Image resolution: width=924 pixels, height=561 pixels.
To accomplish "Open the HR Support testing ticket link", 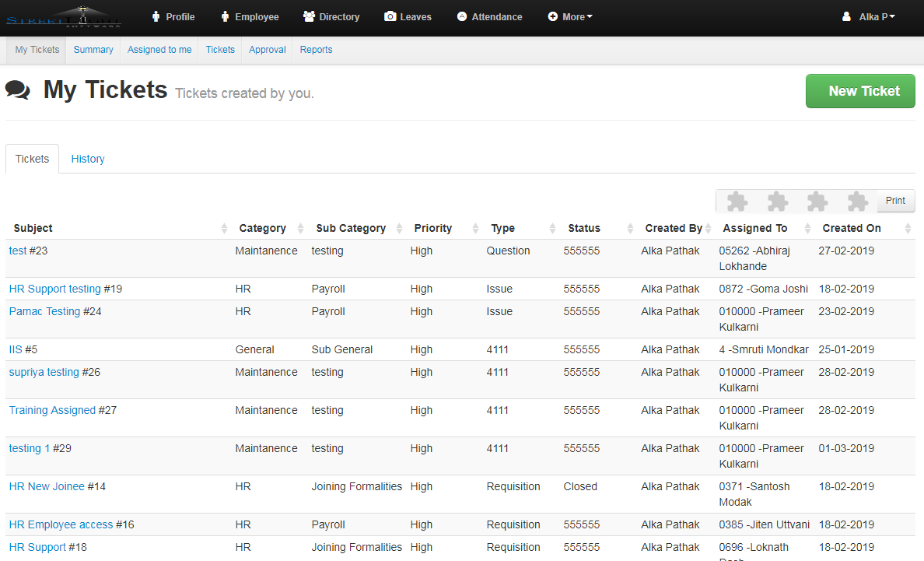I will [55, 289].
